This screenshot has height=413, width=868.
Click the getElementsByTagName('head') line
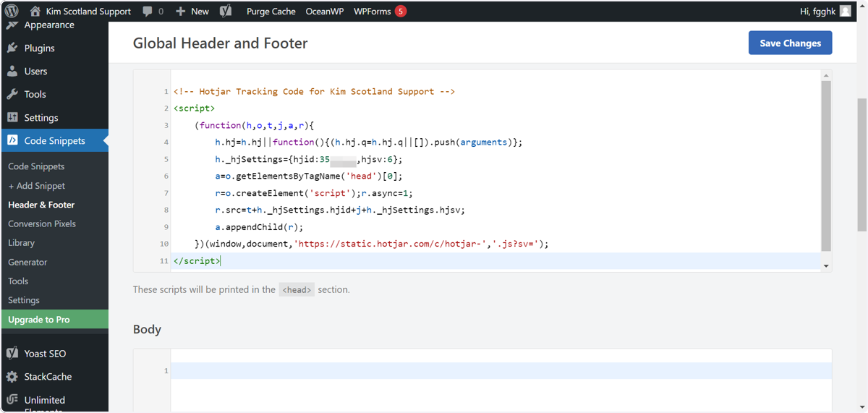click(x=309, y=176)
